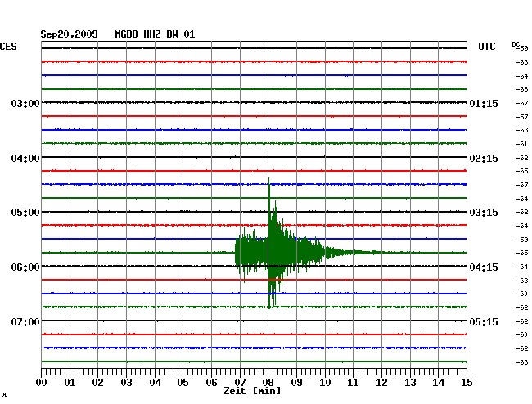Viewport: 532px width, 404px height.
Task: Select DC value -62 beside 05:15
Action: coord(522,321)
